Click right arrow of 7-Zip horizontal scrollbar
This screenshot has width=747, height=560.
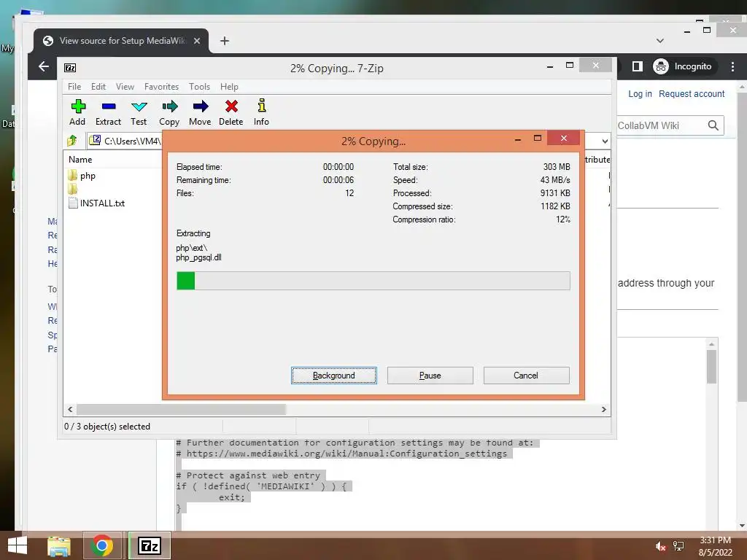pyautogui.click(x=603, y=410)
